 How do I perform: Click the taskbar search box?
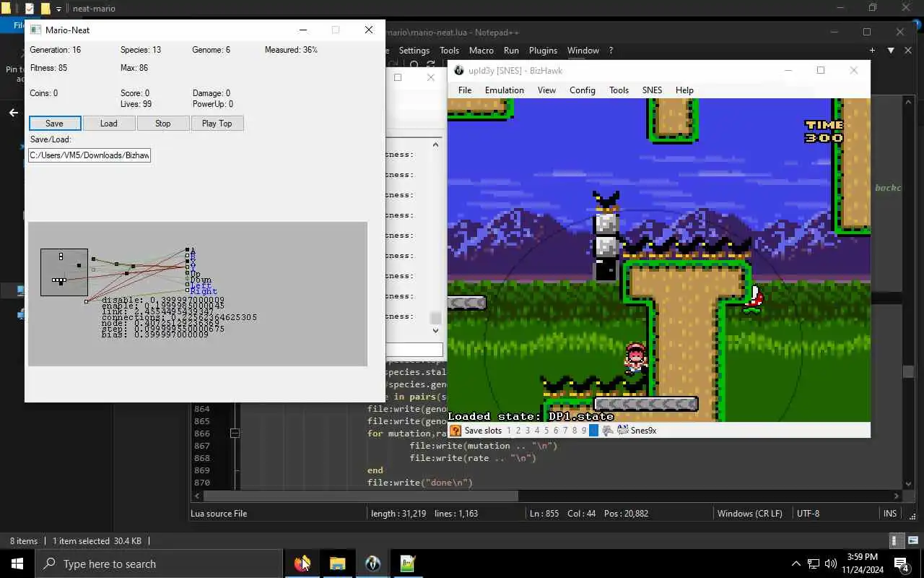point(159,564)
